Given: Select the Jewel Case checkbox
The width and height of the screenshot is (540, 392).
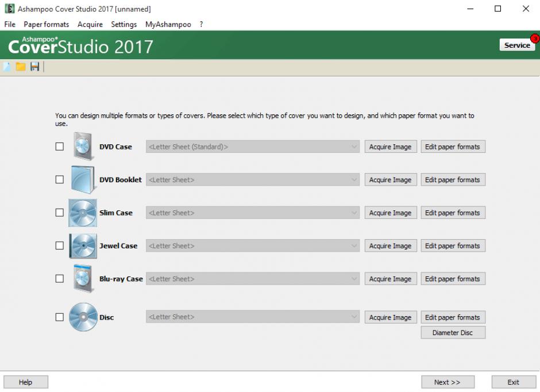Looking at the screenshot, I should click(60, 245).
